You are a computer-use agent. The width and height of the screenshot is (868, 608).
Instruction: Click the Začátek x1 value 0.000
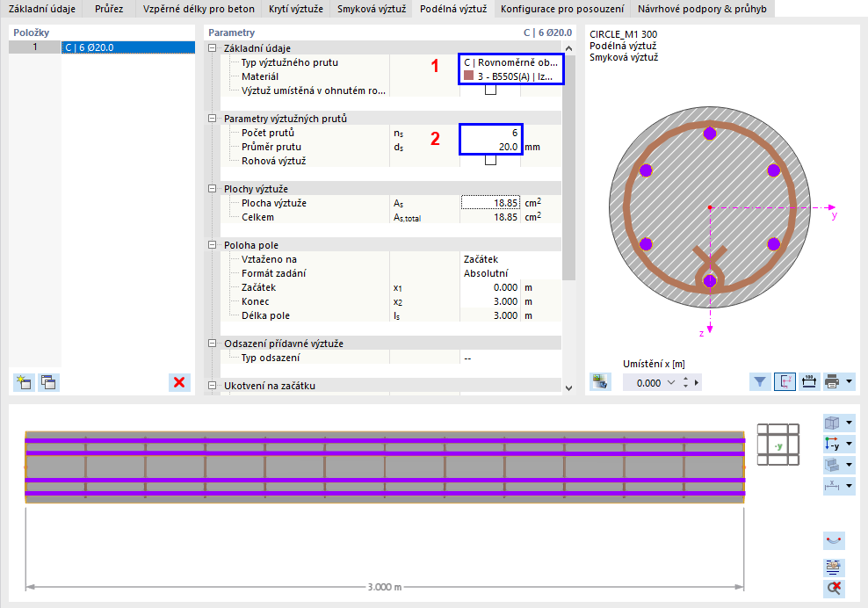click(490, 287)
